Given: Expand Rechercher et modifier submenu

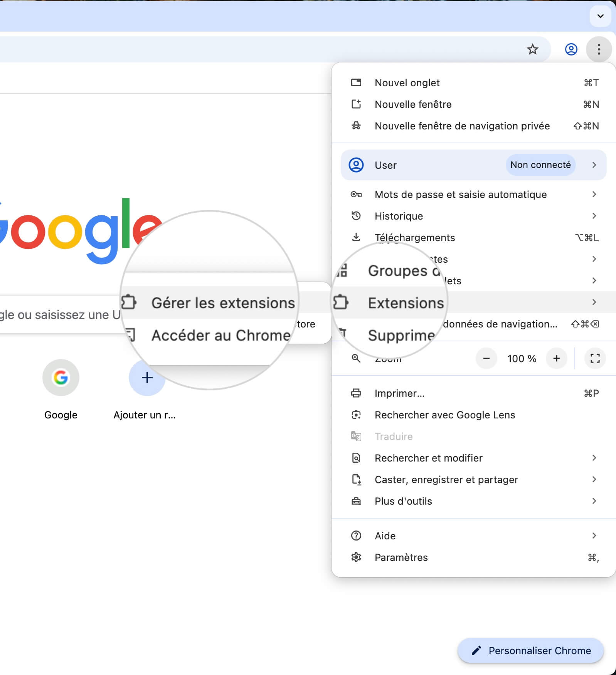Looking at the screenshot, I should (x=594, y=458).
